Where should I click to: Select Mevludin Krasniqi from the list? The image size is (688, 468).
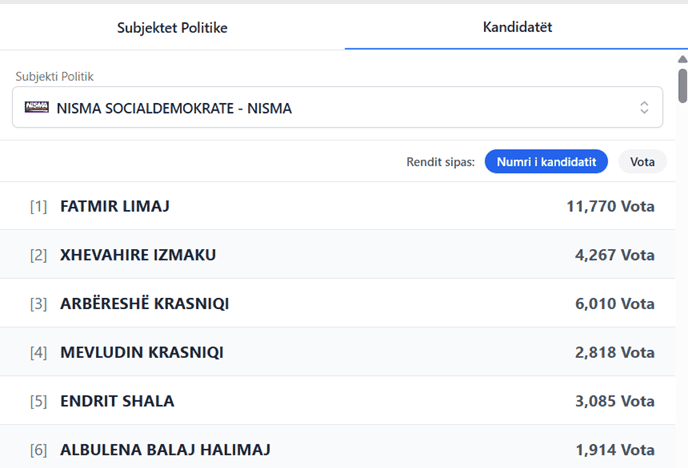[x=141, y=352]
